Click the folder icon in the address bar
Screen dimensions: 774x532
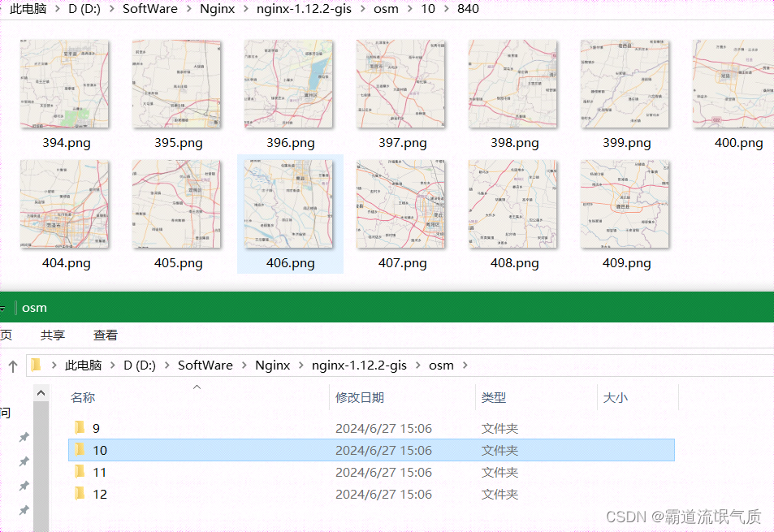(x=36, y=365)
